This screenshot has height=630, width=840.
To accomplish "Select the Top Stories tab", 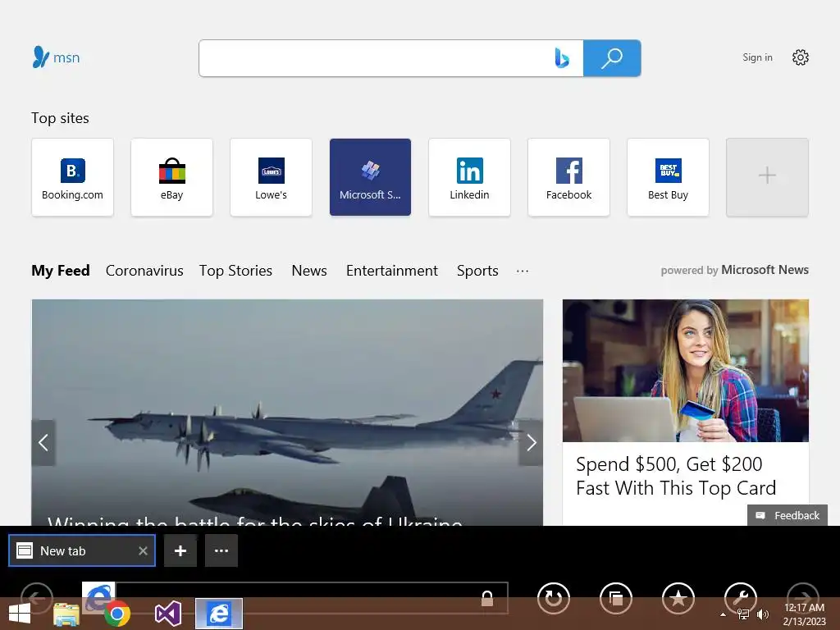I will coord(235,271).
